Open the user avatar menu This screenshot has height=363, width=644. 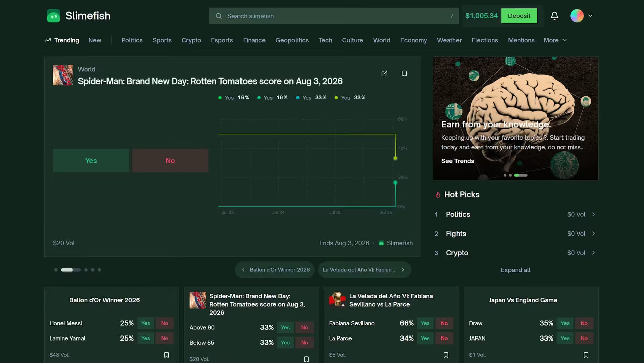pyautogui.click(x=577, y=16)
